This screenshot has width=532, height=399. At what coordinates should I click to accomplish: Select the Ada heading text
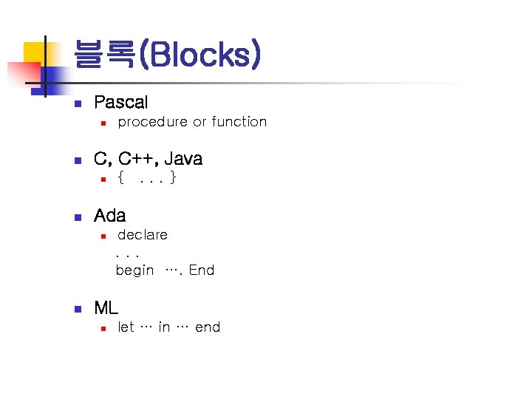(110, 216)
